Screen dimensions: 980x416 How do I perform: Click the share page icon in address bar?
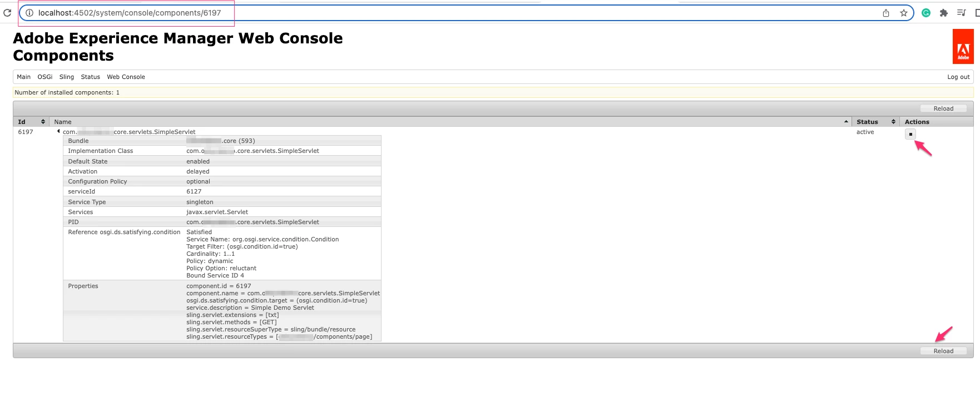pyautogui.click(x=886, y=13)
